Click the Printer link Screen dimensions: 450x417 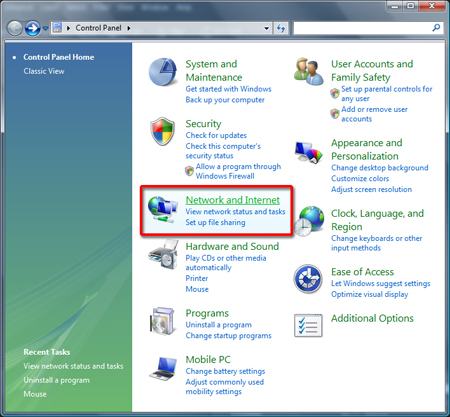(x=197, y=278)
